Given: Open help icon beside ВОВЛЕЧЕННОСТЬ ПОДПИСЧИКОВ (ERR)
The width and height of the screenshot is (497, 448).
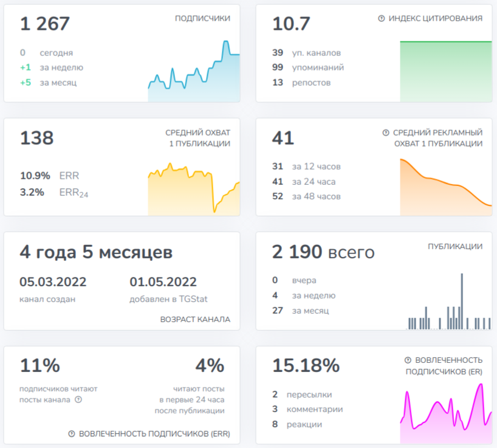Looking at the screenshot, I should tap(72, 434).
